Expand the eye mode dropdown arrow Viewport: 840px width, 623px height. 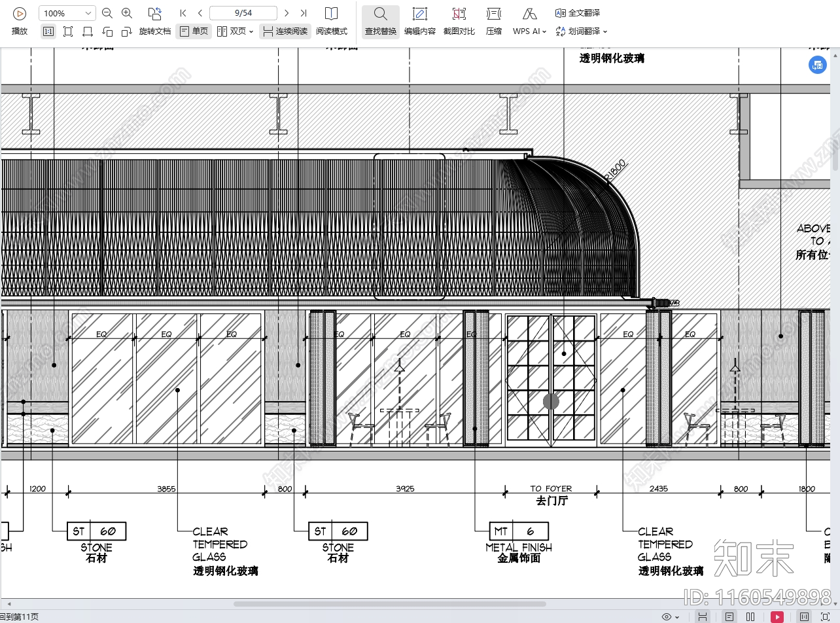pos(678,616)
